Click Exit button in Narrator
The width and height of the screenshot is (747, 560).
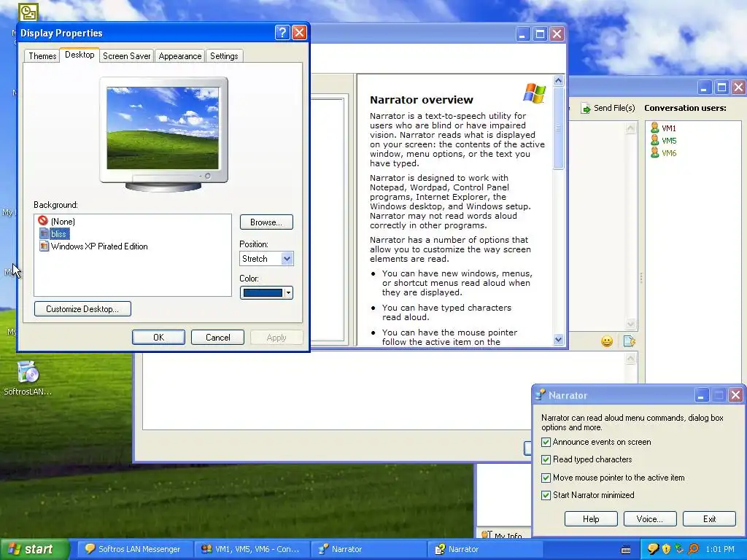709,518
